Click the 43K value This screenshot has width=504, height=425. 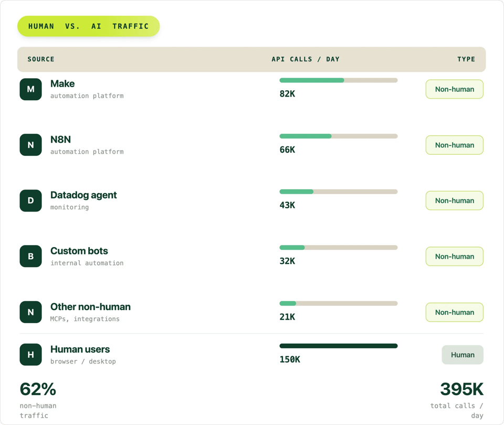287,205
